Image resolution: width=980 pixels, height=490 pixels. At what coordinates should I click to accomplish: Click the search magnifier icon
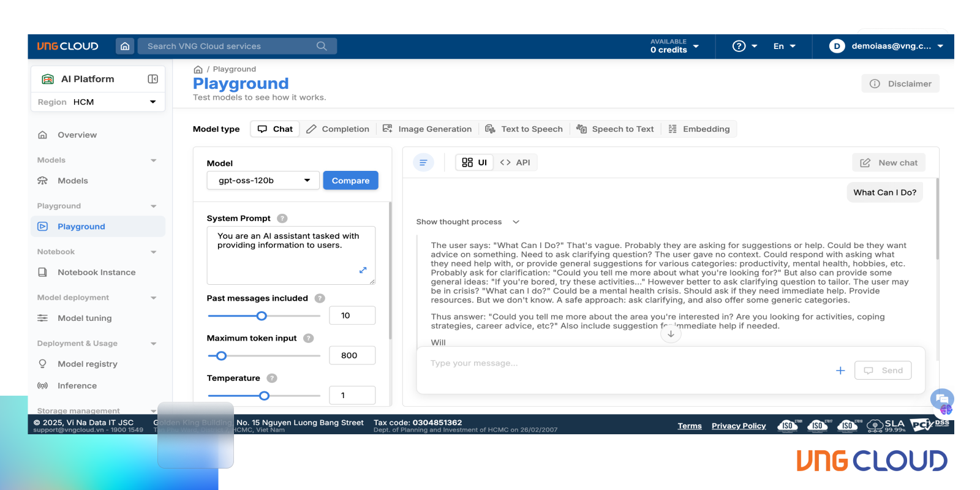point(322,46)
